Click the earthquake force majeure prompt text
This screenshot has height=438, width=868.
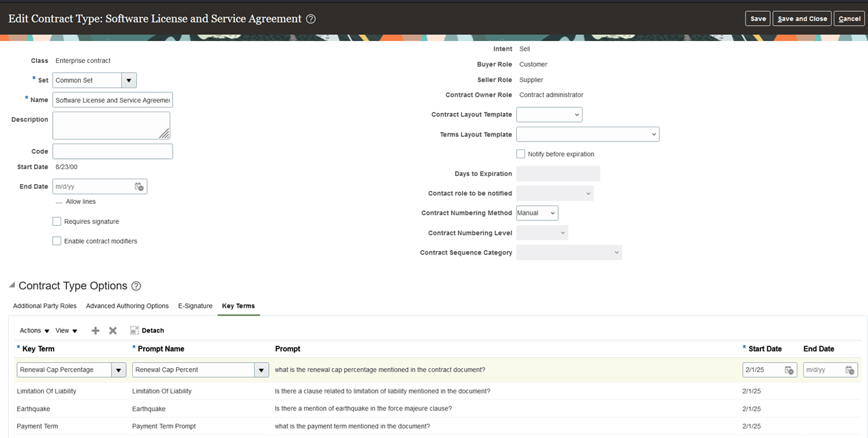(x=363, y=409)
